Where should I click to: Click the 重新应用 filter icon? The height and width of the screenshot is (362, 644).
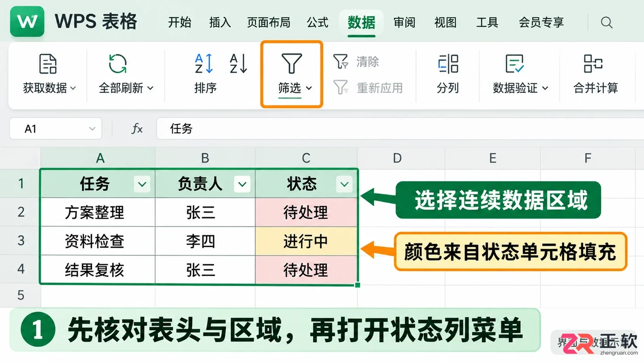[x=341, y=88]
